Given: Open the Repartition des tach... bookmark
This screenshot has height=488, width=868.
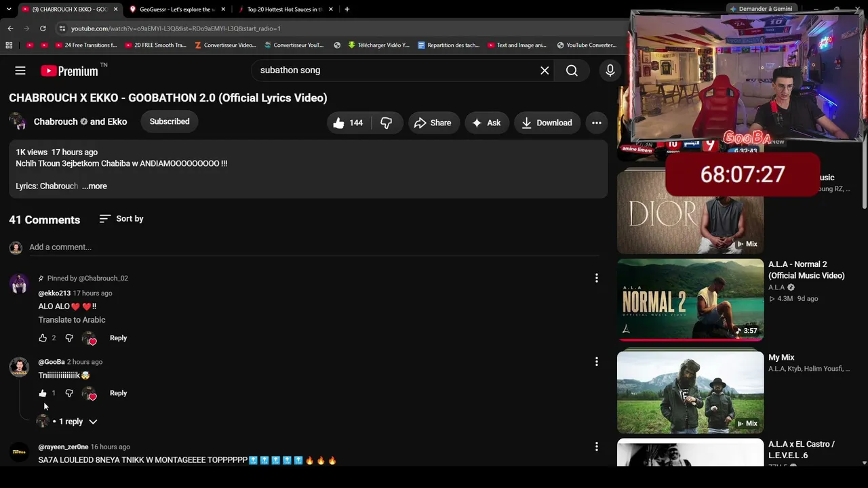Looking at the screenshot, I should [x=448, y=45].
